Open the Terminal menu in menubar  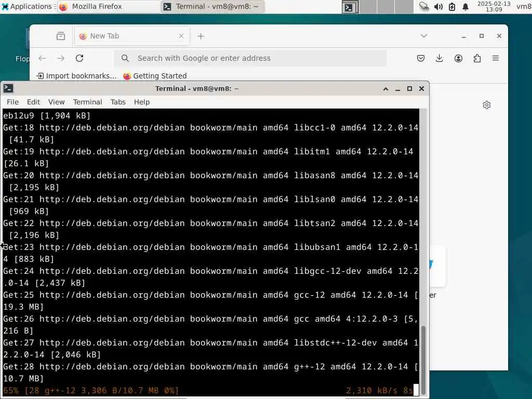[x=87, y=102]
